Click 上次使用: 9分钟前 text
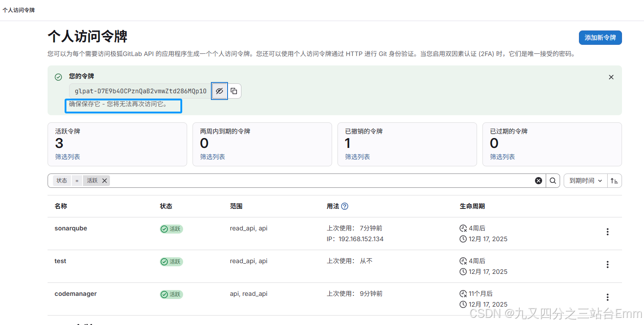Screen dimensions: 644x325 [355, 294]
